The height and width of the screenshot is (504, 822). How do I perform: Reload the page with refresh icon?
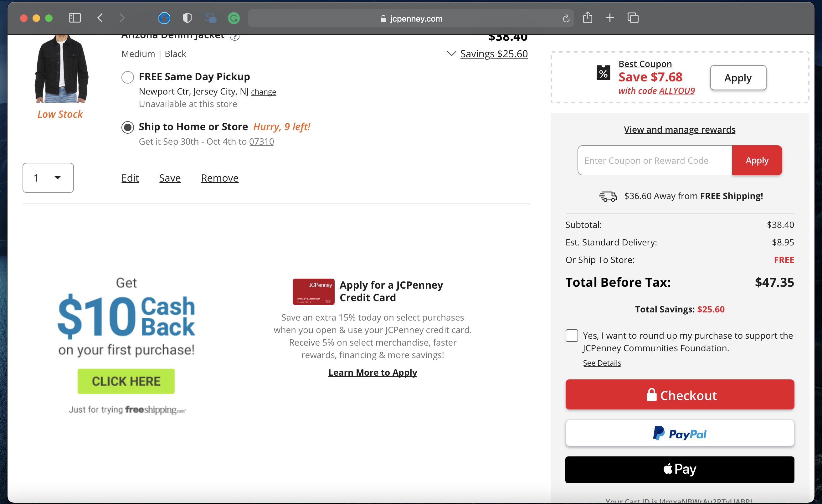(x=566, y=19)
